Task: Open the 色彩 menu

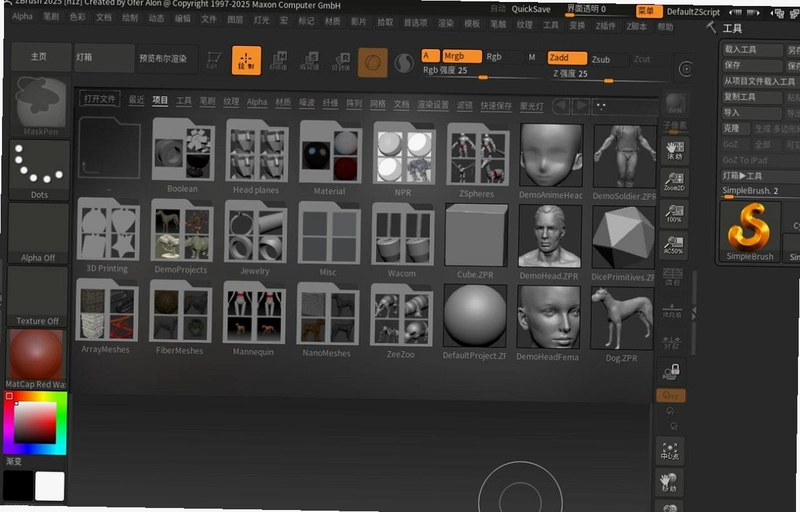Action: (x=78, y=17)
